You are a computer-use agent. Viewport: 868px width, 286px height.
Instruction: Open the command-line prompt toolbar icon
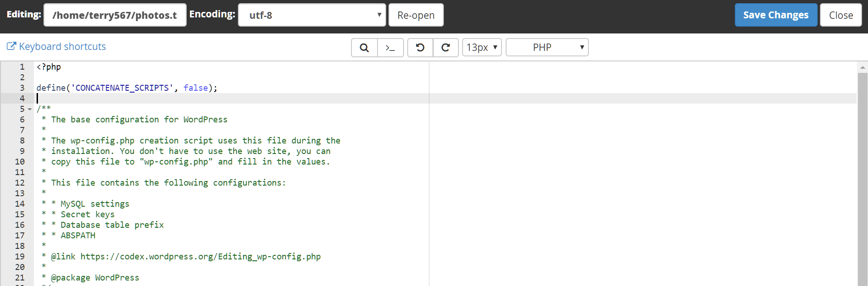coord(390,48)
